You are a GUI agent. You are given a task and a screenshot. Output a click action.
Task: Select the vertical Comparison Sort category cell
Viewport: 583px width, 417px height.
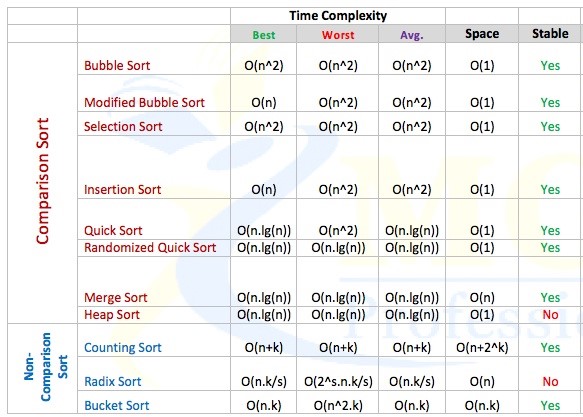(42, 183)
